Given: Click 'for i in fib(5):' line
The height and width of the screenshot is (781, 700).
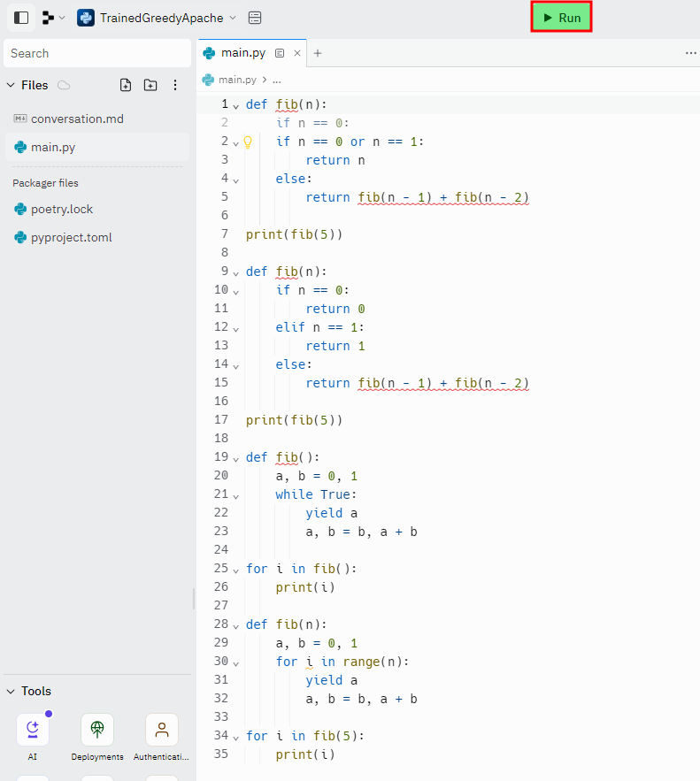Looking at the screenshot, I should (x=305, y=736).
